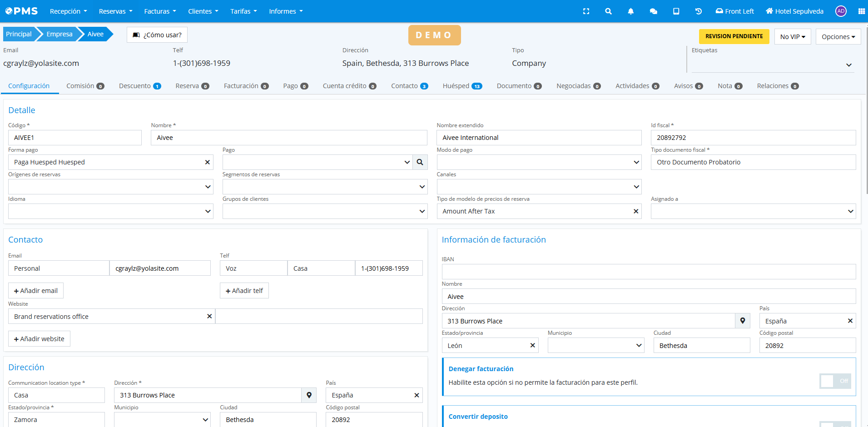Click the IBAN input field

pos(648,272)
